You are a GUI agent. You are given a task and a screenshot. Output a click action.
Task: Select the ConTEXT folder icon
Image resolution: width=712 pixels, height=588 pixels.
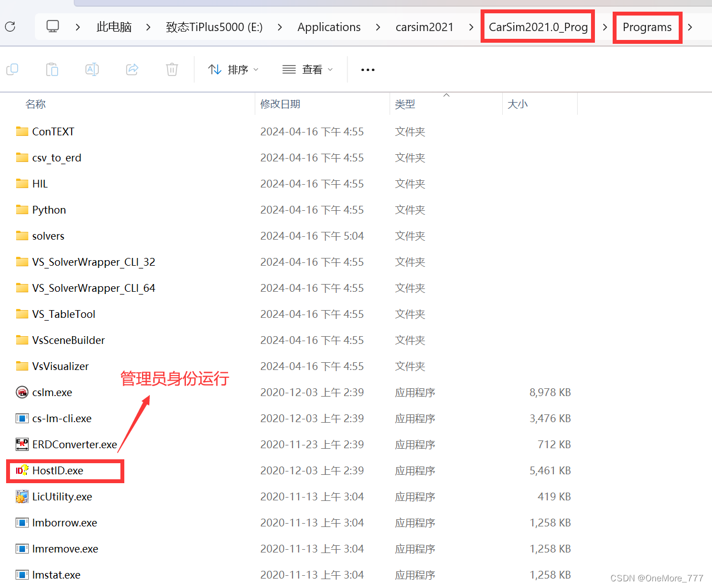[x=22, y=131]
